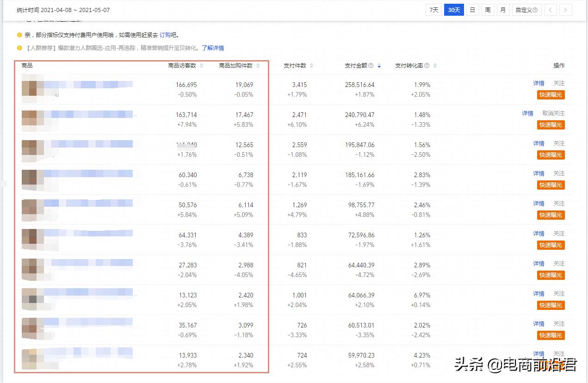Sort the 支付件数 column
This screenshot has height=383, width=588.
pyautogui.click(x=312, y=66)
